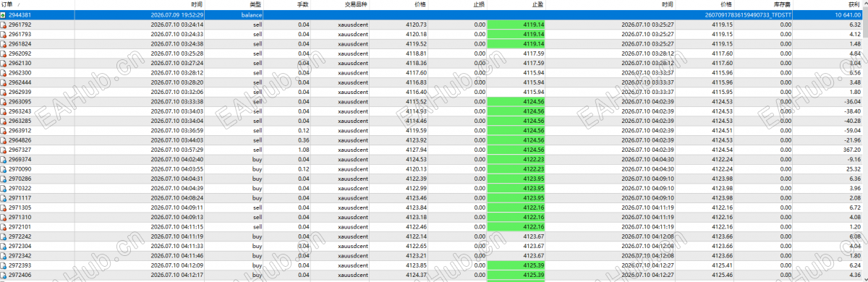Click the buy order icon for 2970286
Viewport: 868px width, 282px height.
[x=4, y=179]
